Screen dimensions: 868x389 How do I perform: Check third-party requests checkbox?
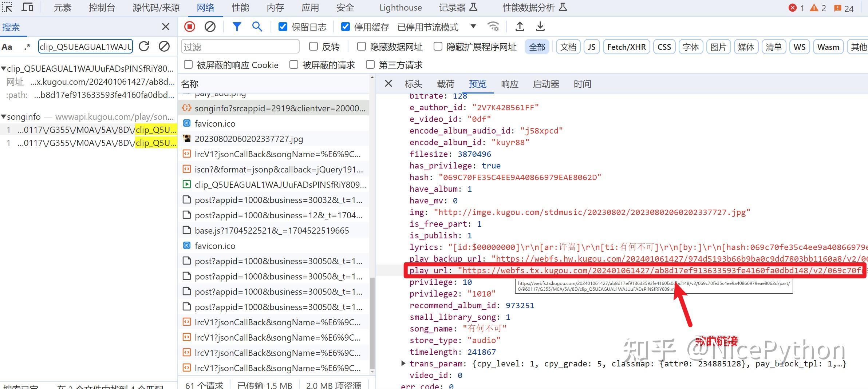pyautogui.click(x=370, y=64)
